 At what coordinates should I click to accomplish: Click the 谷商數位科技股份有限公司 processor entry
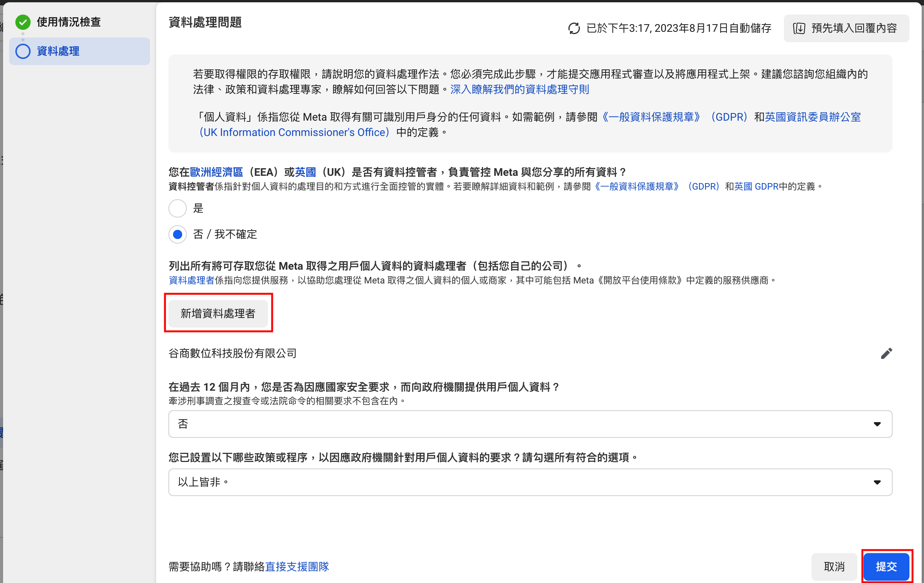click(x=233, y=353)
